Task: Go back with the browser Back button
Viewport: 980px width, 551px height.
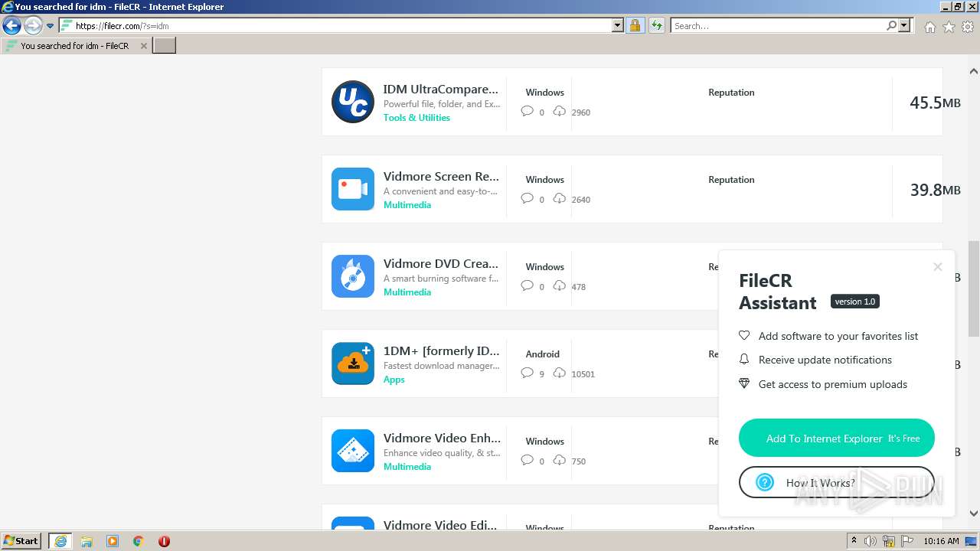Action: (x=11, y=25)
